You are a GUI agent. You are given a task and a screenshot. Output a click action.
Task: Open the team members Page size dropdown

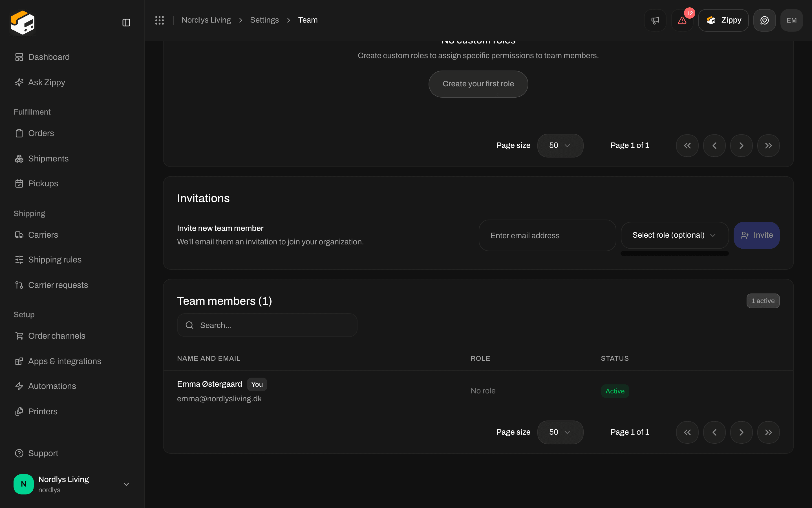(x=560, y=432)
